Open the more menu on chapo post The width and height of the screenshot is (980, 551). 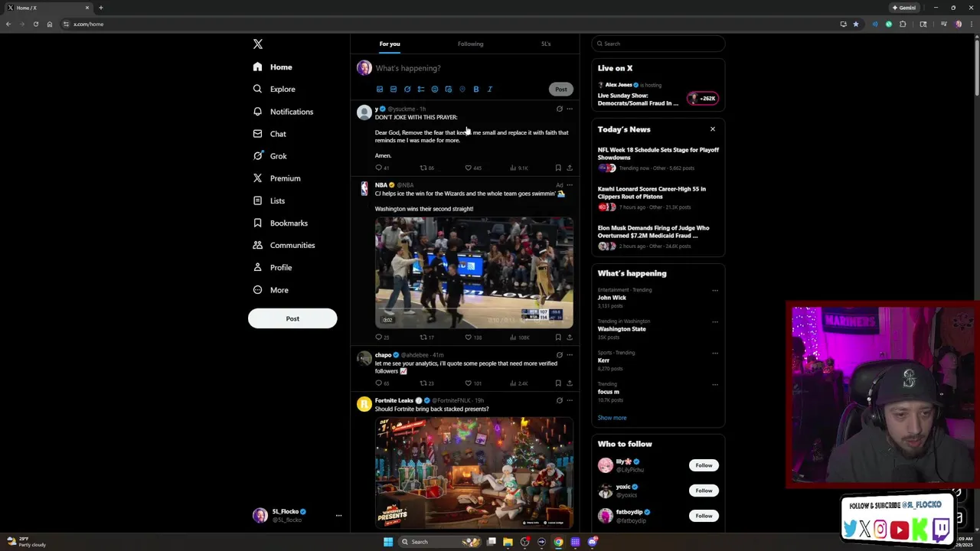(569, 355)
